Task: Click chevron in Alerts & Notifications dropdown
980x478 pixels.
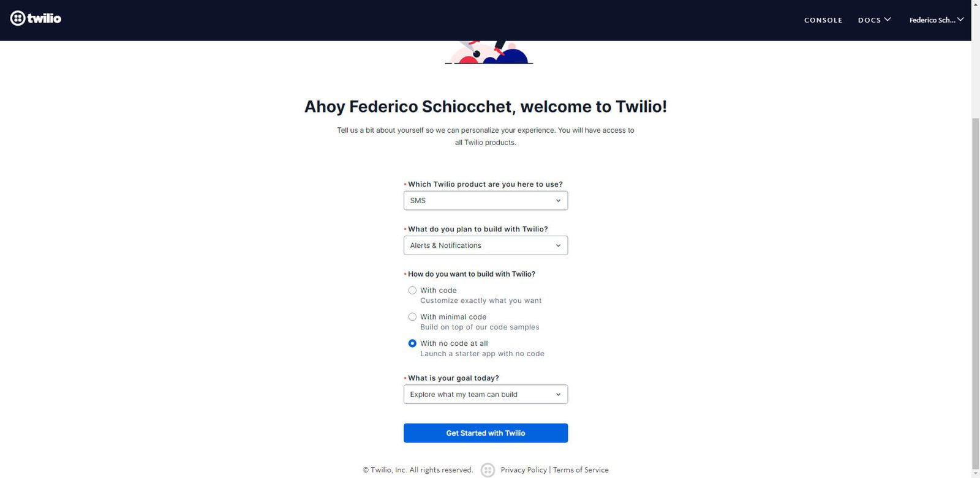Action: tap(558, 245)
